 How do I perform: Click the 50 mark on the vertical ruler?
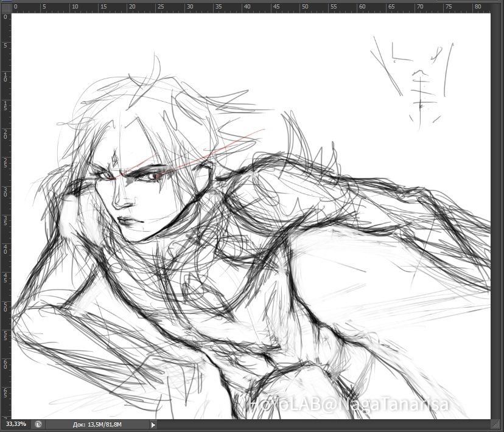5,307
